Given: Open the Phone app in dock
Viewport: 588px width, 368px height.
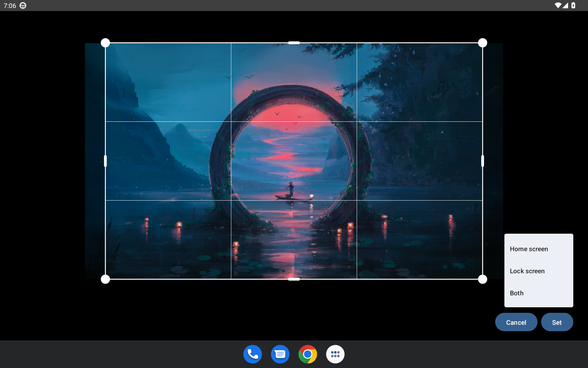Looking at the screenshot, I should [253, 354].
